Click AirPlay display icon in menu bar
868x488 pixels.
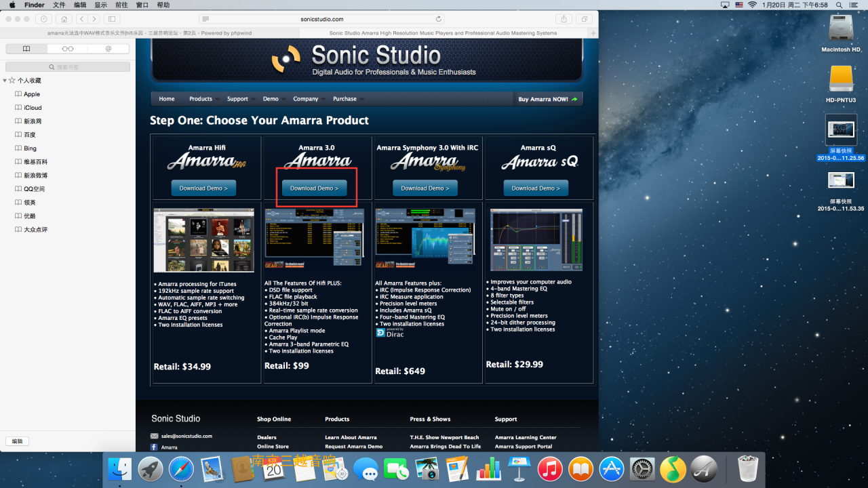click(725, 5)
